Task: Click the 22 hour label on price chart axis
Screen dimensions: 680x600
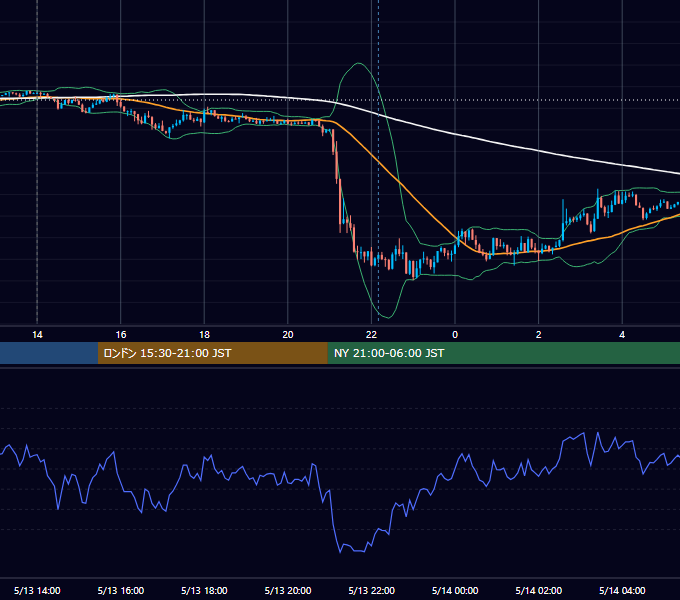Action: click(371, 335)
